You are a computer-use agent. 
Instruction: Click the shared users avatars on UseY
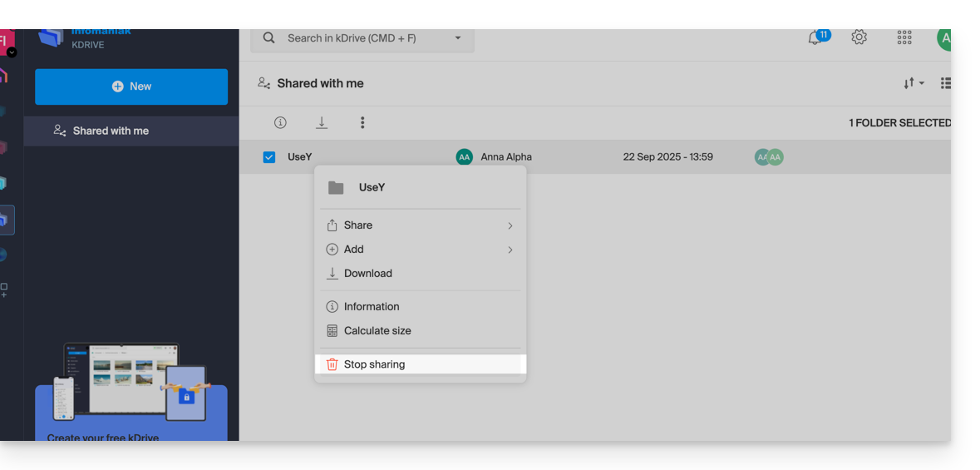[769, 157]
